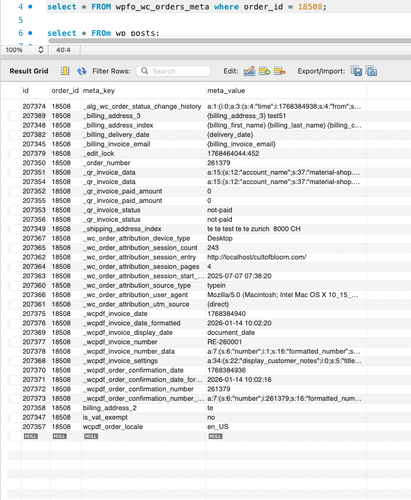Image resolution: width=411 pixels, height=500 pixels.
Task: Click the value 2026-01-14 10:02:20
Action: click(286, 323)
